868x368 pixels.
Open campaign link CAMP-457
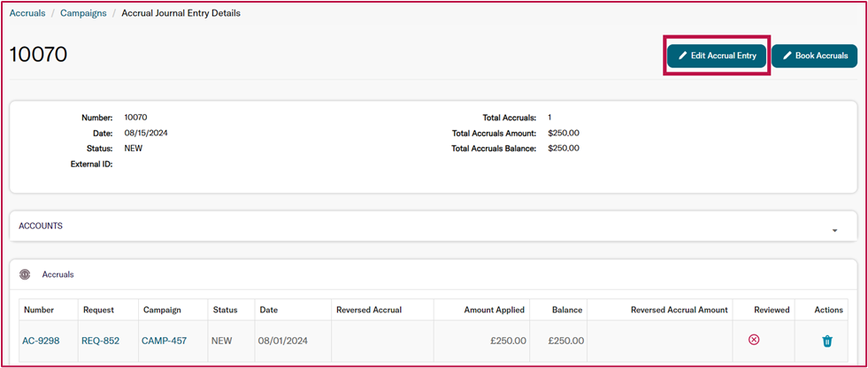tap(165, 341)
